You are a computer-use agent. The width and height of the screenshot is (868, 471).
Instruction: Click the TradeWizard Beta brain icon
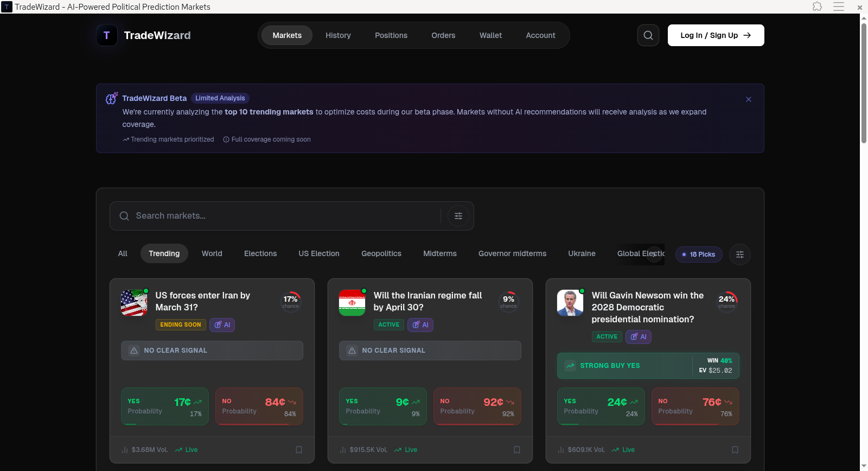[111, 98]
